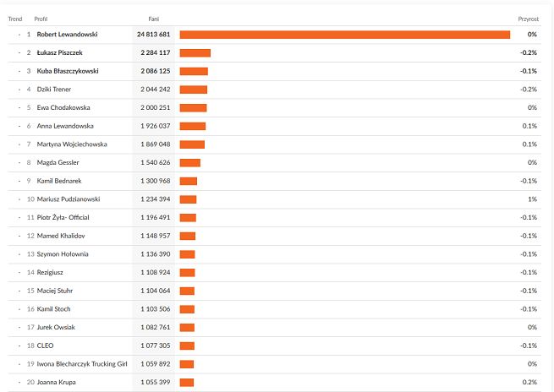Click Ewa Chodakowska in the ranking
554x392 pixels.
pyautogui.click(x=63, y=107)
